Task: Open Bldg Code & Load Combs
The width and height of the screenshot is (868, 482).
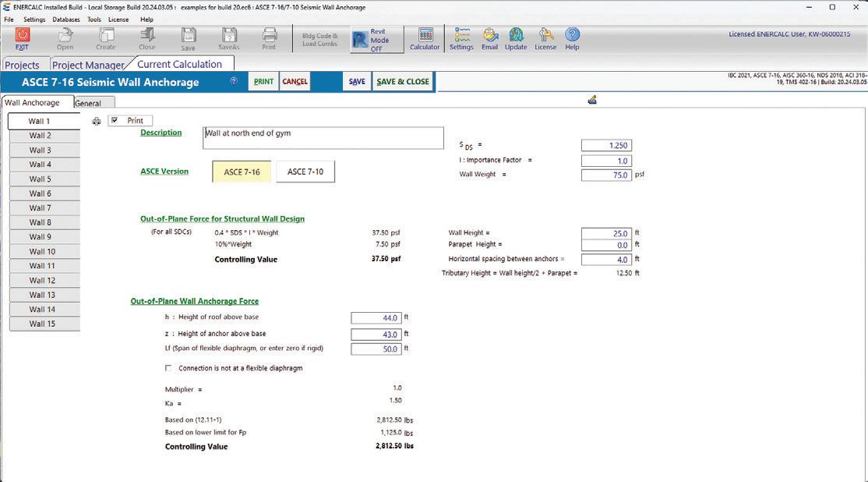Action: [320, 40]
